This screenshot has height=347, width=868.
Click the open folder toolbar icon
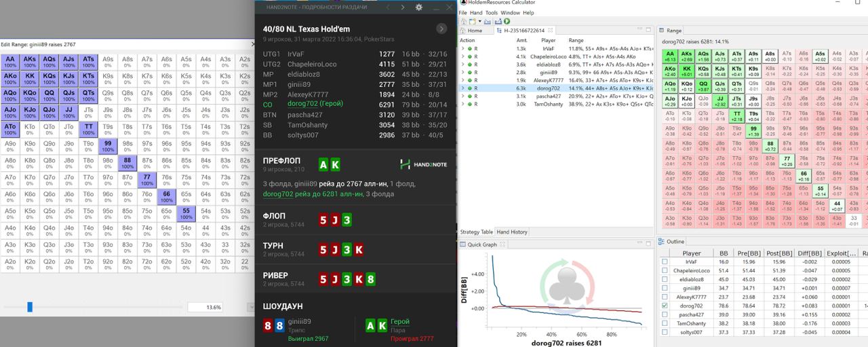click(x=487, y=21)
